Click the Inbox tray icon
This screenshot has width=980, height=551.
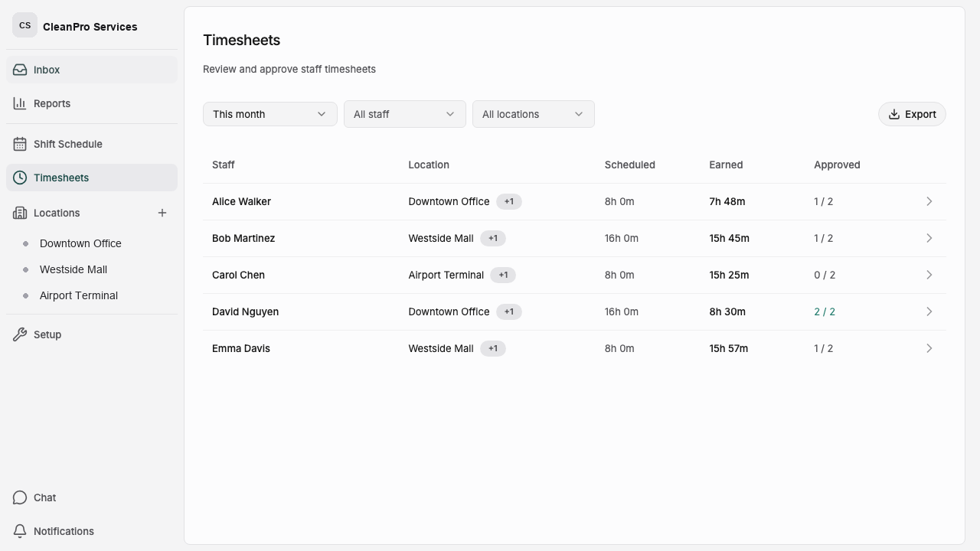(20, 70)
